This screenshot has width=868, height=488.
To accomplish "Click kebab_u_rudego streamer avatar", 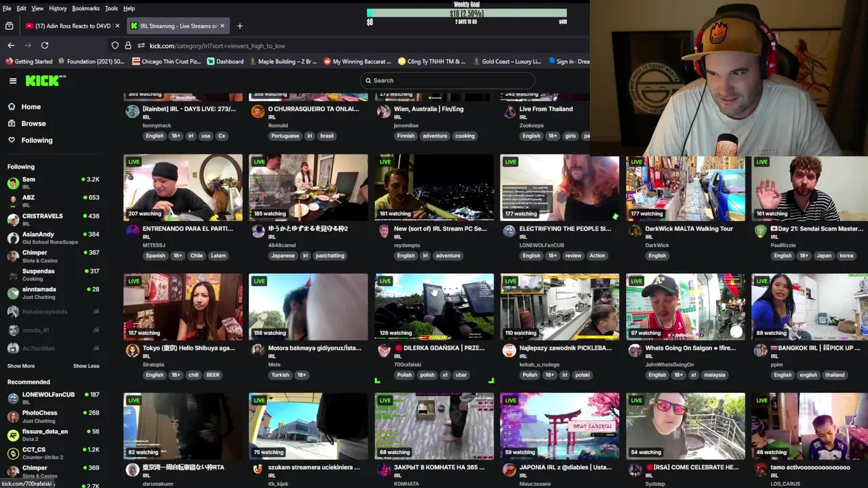I will coord(509,350).
